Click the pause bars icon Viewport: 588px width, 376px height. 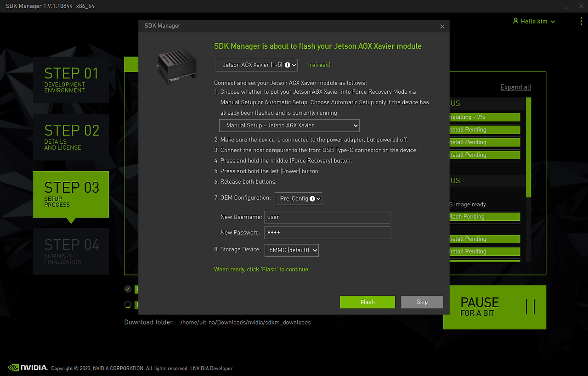(x=531, y=307)
